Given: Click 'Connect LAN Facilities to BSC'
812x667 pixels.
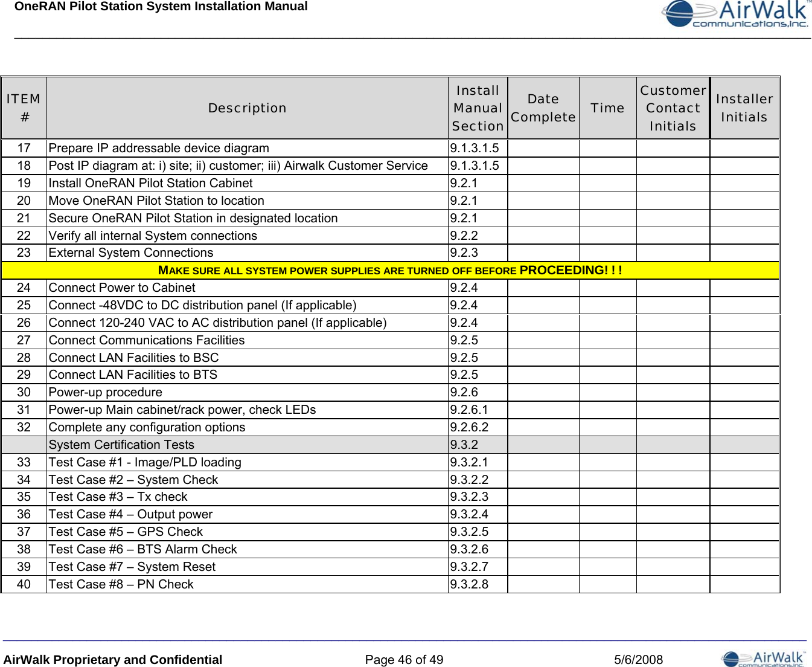Looking at the screenshot, I should (133, 358).
